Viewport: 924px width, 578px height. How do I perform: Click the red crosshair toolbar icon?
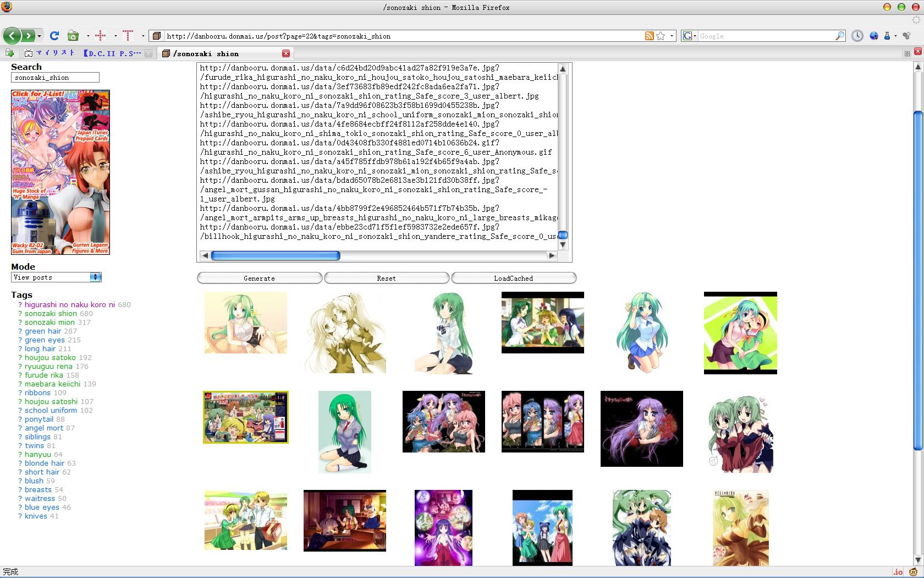[x=100, y=36]
